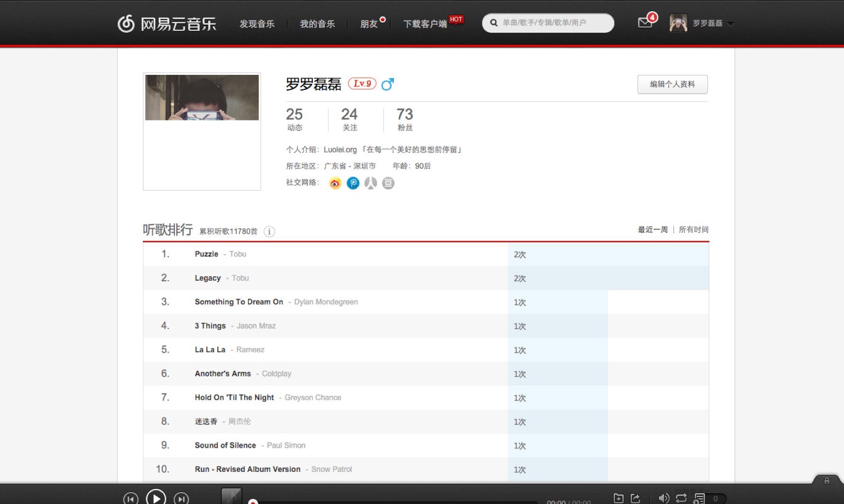The image size is (844, 504).
Task: Open the volume control in player bar
Action: pos(663,498)
